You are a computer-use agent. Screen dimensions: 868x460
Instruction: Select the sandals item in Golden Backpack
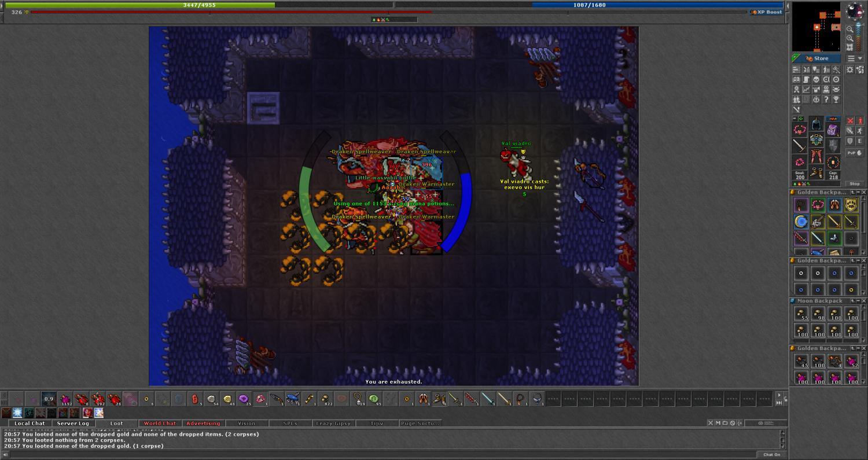(835, 204)
